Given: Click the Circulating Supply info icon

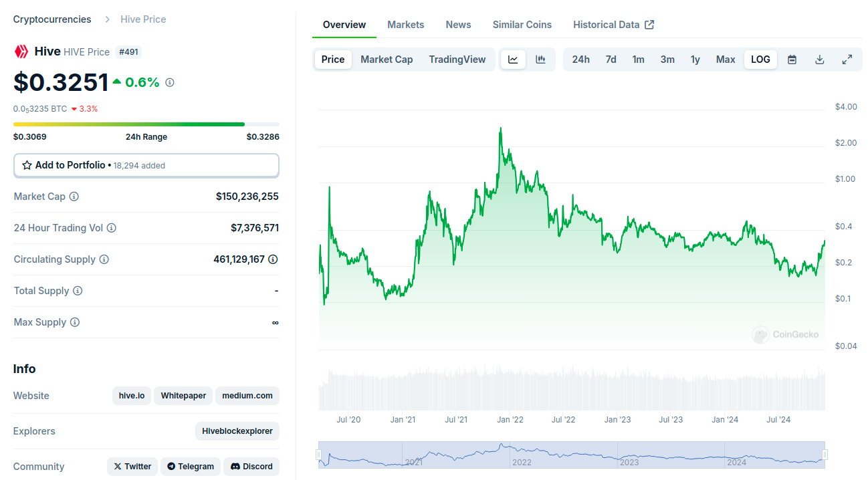Looking at the screenshot, I should [104, 259].
